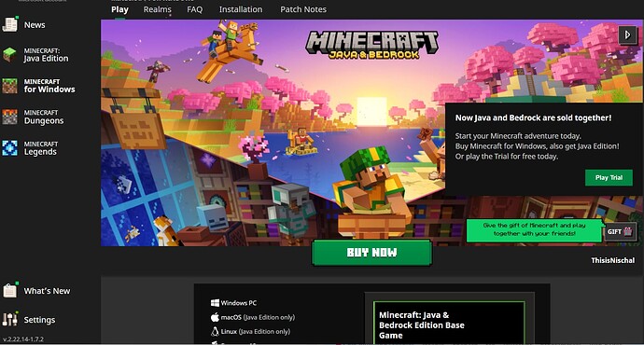Click the News label in sidebar
The image size is (644, 345).
(35, 25)
